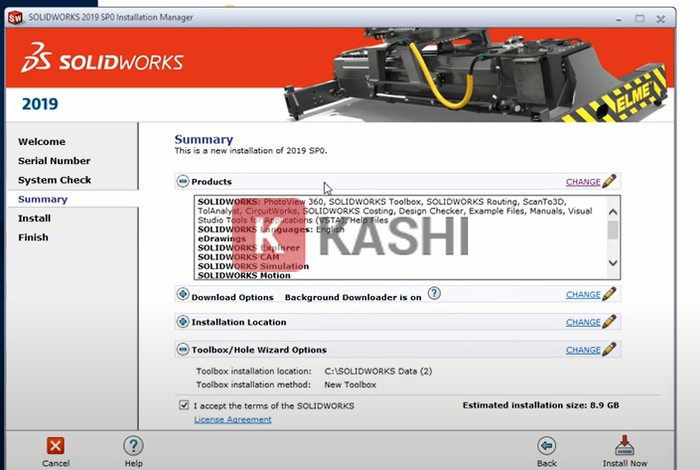Click the products list scrollbar down arrow
The image size is (700, 470).
pos(612,263)
